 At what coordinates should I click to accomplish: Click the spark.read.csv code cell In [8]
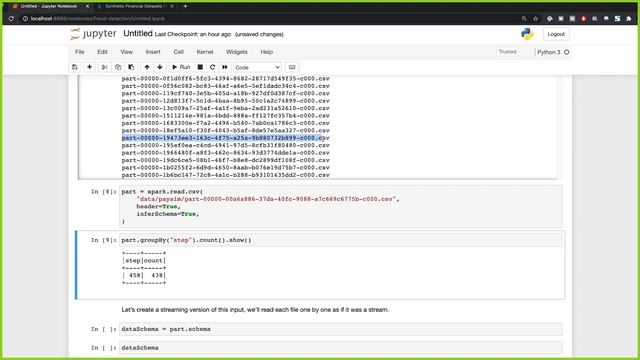click(340, 207)
